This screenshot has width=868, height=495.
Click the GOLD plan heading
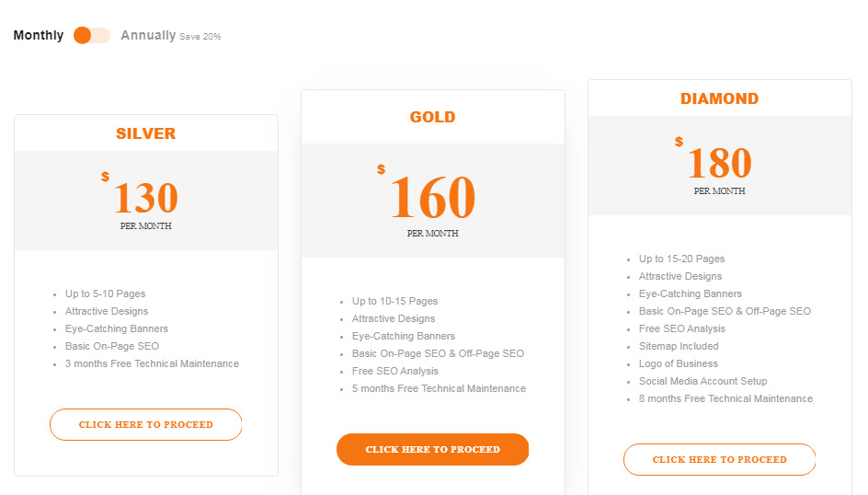coord(432,117)
